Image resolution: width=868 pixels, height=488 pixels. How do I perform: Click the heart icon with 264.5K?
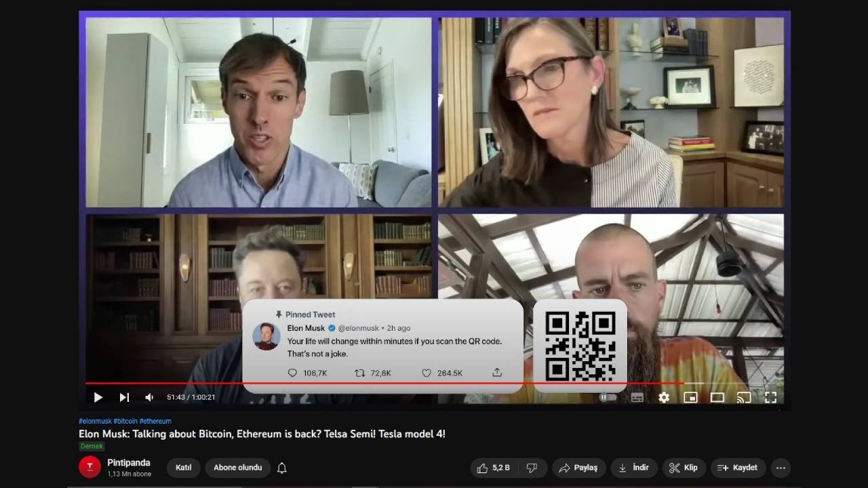tap(427, 373)
